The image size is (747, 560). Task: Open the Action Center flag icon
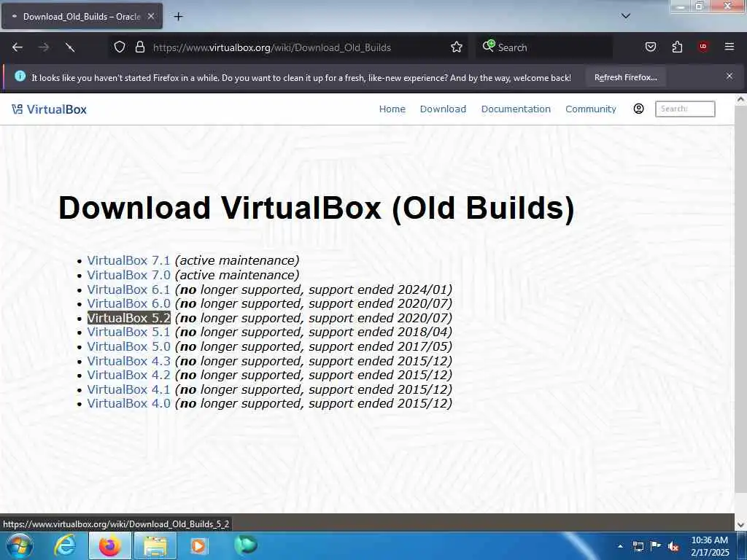tap(656, 545)
